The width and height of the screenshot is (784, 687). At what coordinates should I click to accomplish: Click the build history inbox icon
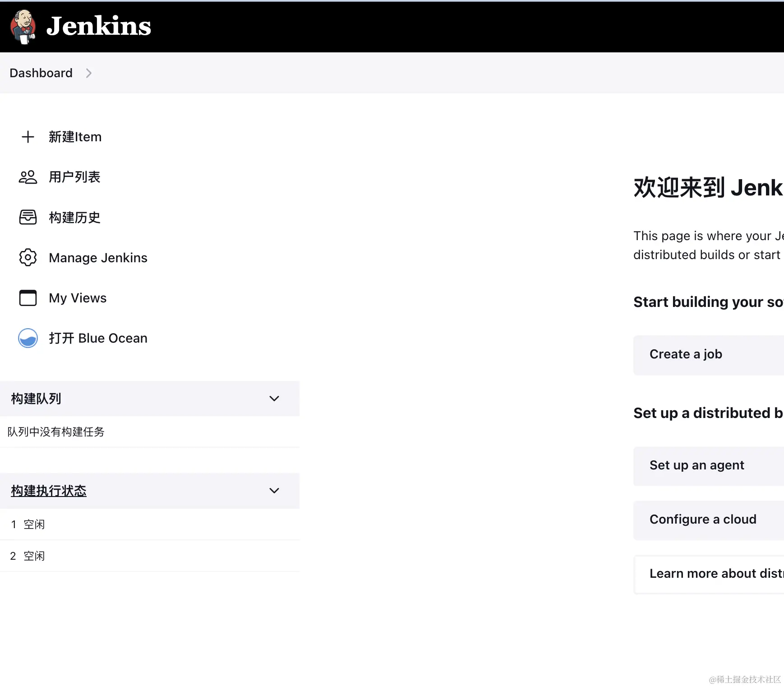click(28, 217)
